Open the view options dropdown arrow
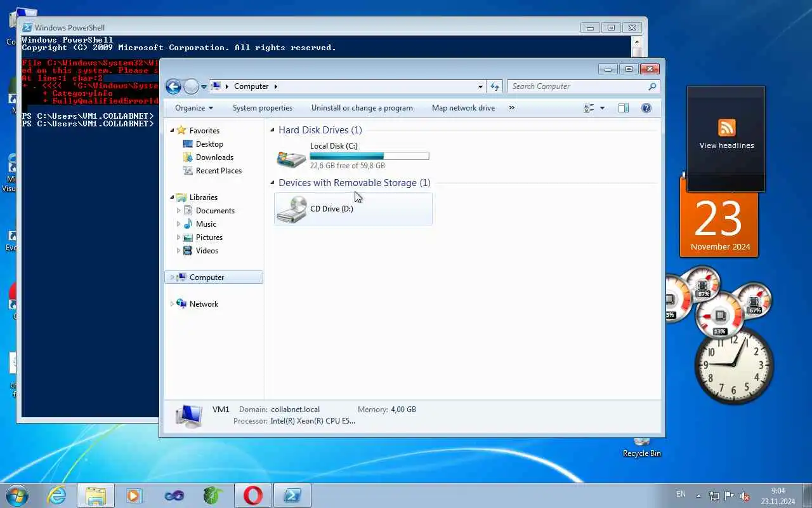 point(602,108)
